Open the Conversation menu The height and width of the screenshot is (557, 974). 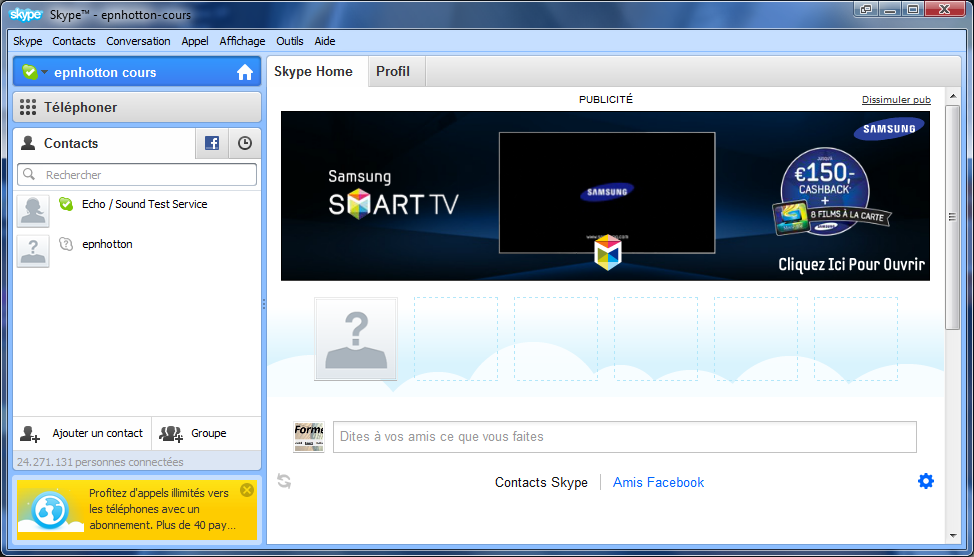[x=138, y=41]
